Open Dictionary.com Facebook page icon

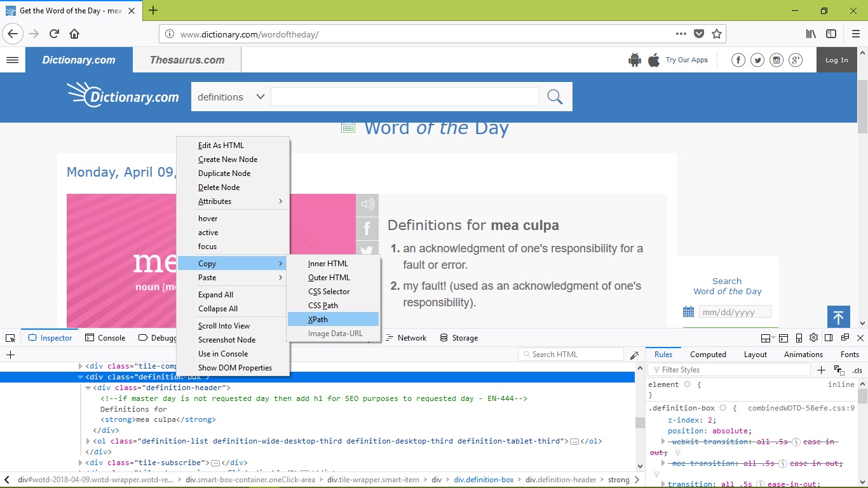coord(738,60)
